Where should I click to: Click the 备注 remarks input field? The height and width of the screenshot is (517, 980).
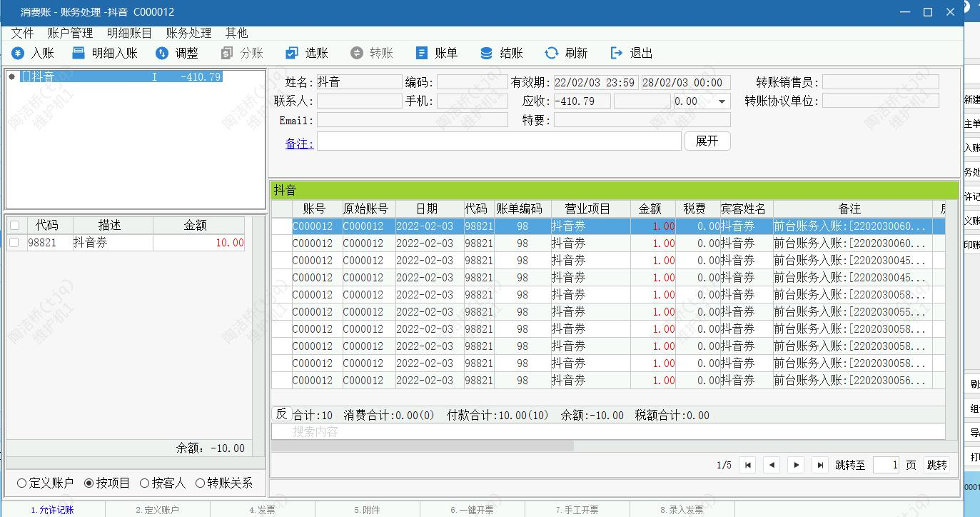pyautogui.click(x=499, y=141)
